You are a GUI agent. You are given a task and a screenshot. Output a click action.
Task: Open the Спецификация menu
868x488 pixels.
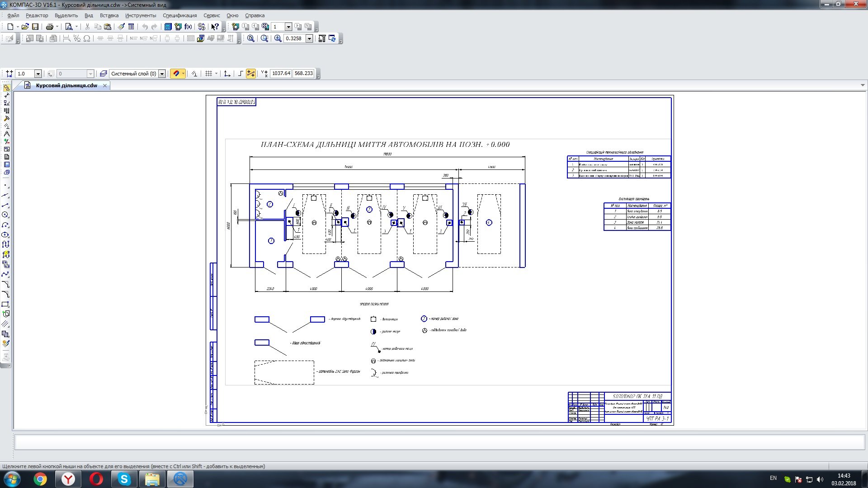pyautogui.click(x=179, y=15)
